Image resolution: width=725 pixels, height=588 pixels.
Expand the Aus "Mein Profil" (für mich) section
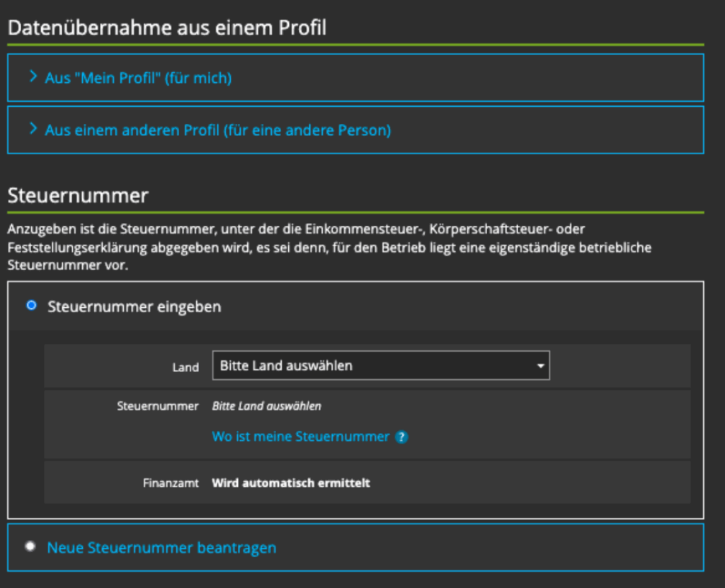(138, 78)
